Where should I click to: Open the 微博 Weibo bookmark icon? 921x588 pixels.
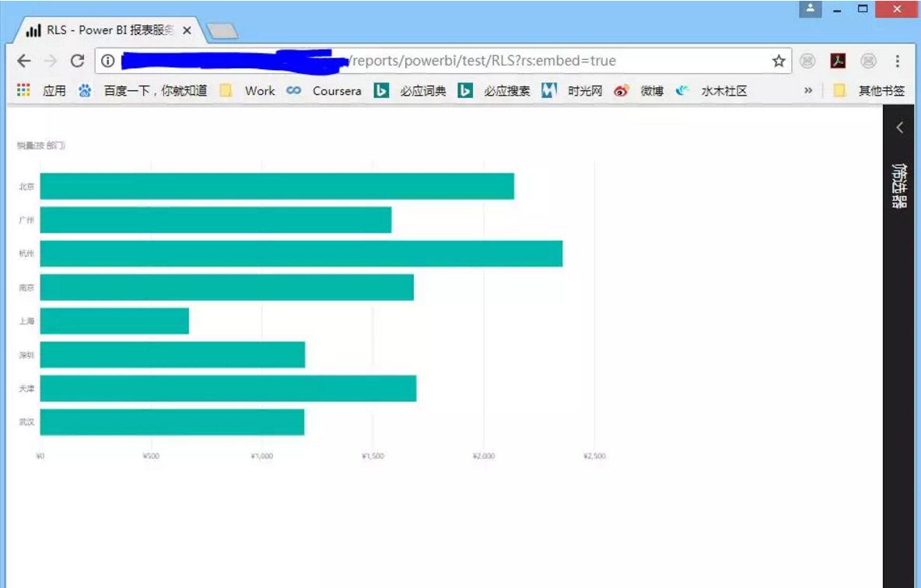click(x=622, y=90)
